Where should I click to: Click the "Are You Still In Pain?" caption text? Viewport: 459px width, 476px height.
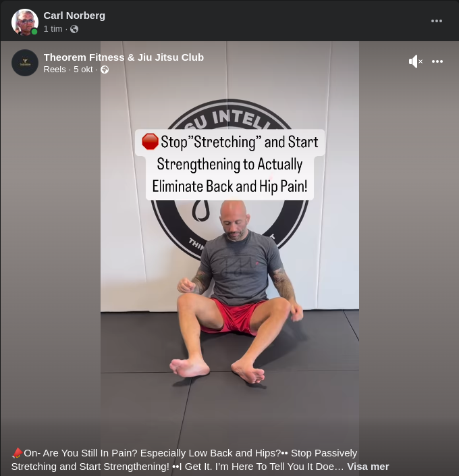click(x=84, y=453)
